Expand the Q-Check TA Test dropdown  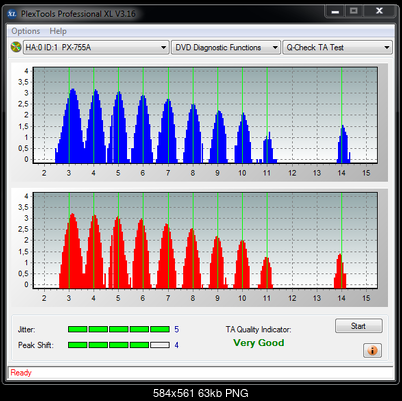click(337, 47)
